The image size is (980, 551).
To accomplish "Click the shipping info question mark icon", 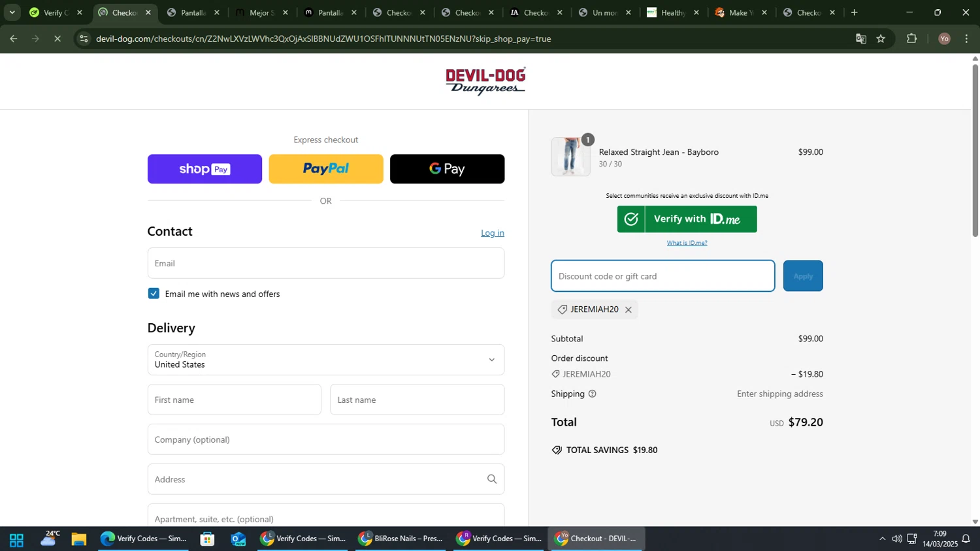I will pyautogui.click(x=593, y=394).
